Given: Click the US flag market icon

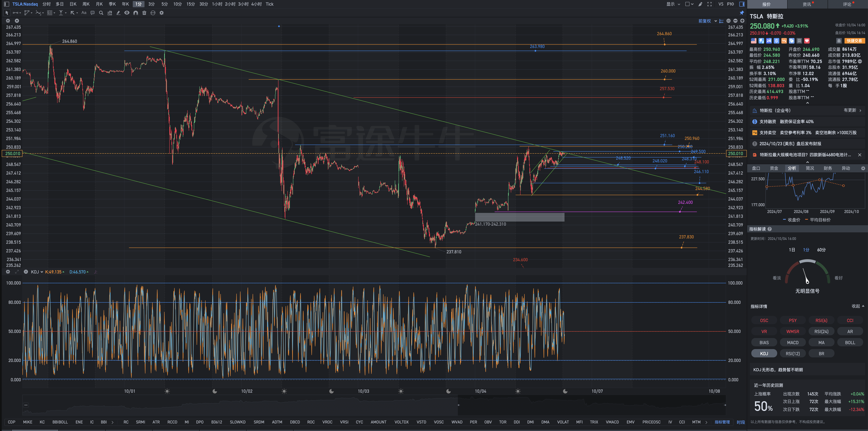Looking at the screenshot, I should (754, 41).
